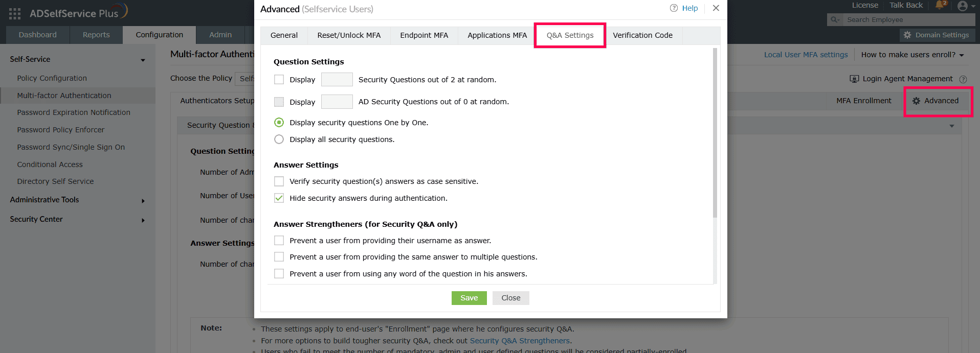
Task: Click the Login Agent Management monitor icon
Action: pyautogui.click(x=854, y=79)
